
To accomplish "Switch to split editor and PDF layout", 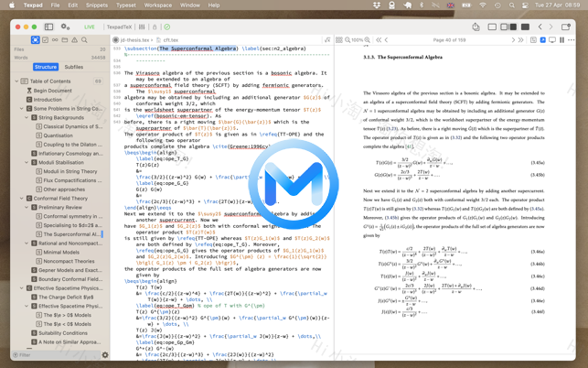I will (508, 27).
